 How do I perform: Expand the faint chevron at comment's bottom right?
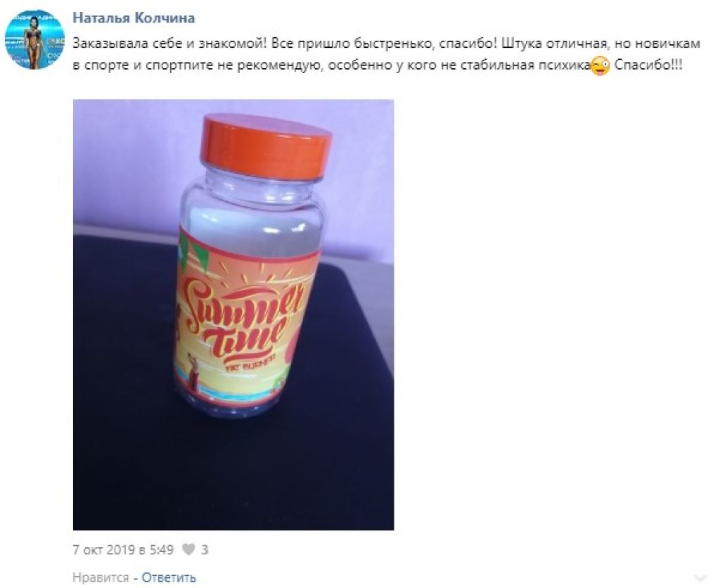point(701,578)
